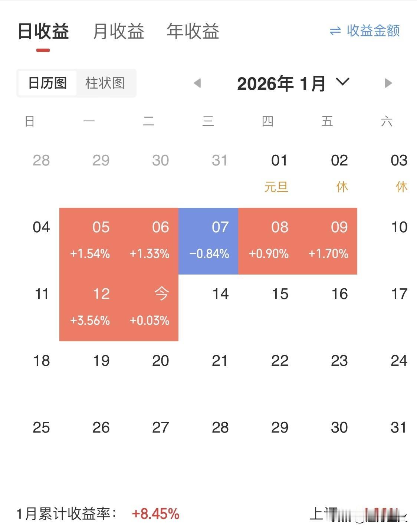Tap the +8.45% monthly cumulative return
The height and width of the screenshot is (532, 417).
[156, 514]
